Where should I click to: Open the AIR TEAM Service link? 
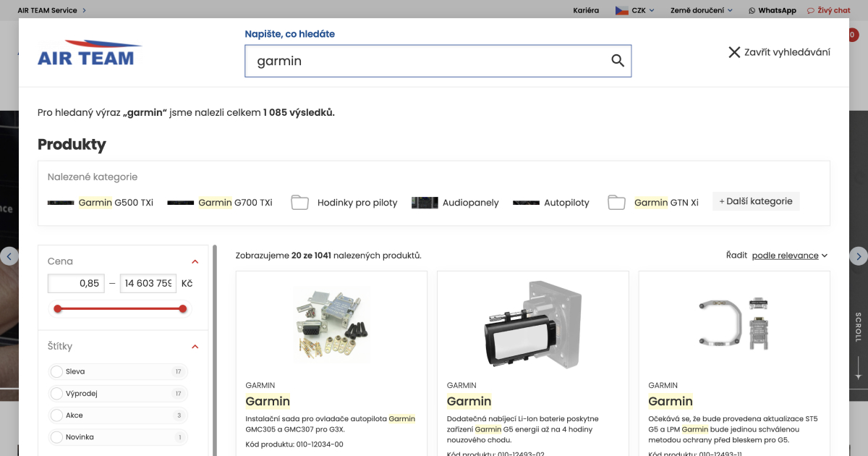52,11
